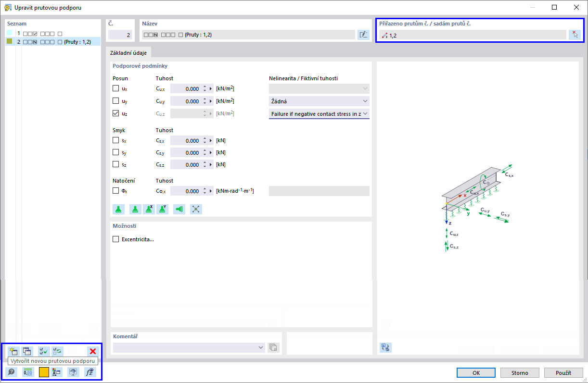The height and width of the screenshot is (383, 588).
Task: Toggle the Excentricita option checkbox
Action: tap(115, 239)
